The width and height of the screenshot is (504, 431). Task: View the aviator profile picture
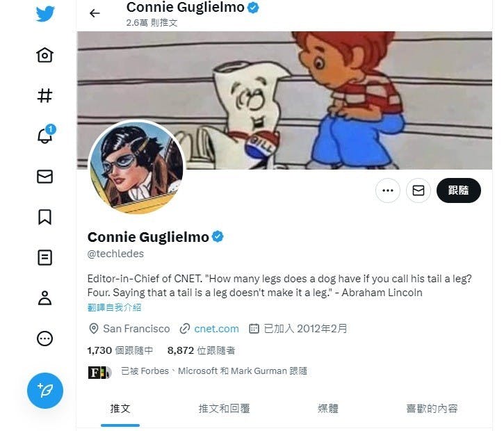tap(136, 167)
